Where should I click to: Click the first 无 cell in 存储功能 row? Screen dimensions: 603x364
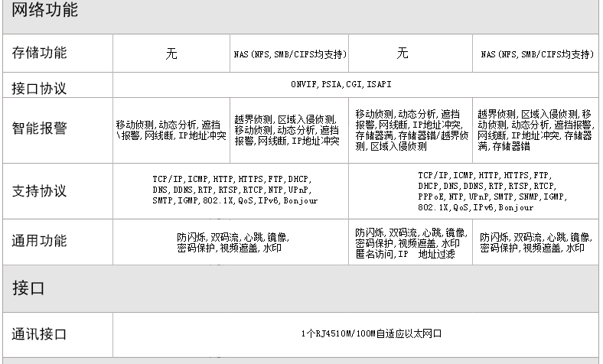pyautogui.click(x=171, y=54)
